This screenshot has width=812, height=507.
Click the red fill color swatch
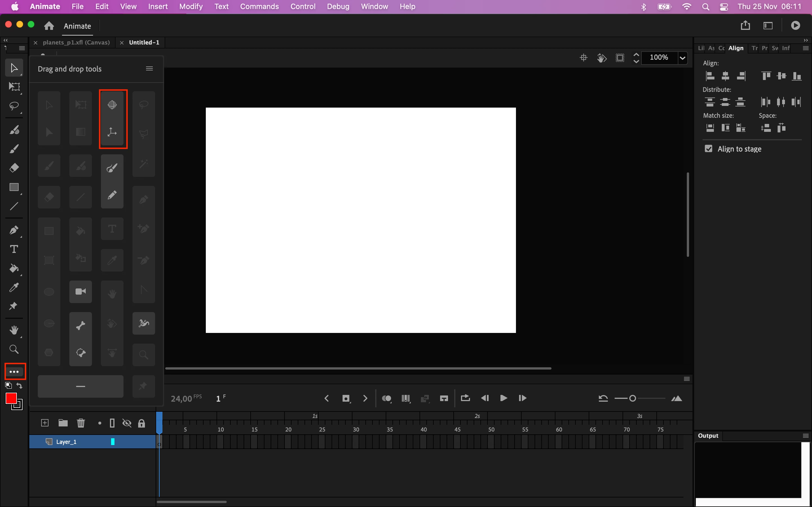click(x=11, y=398)
